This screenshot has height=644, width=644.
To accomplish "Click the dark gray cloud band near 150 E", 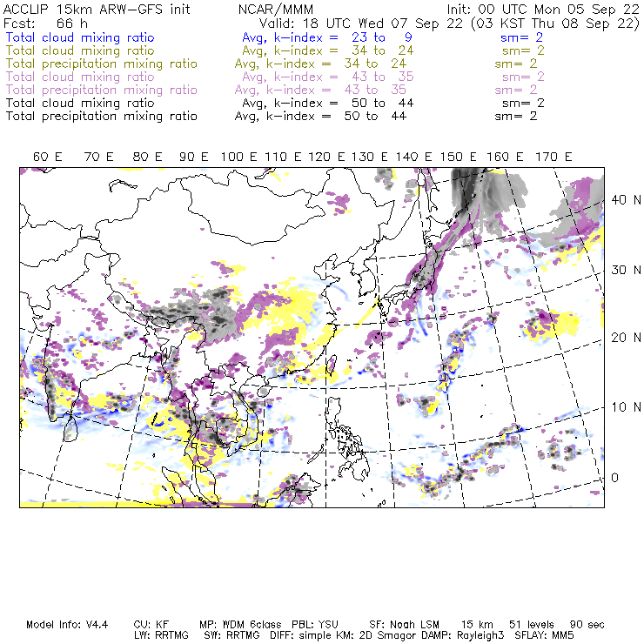I will click(467, 192).
